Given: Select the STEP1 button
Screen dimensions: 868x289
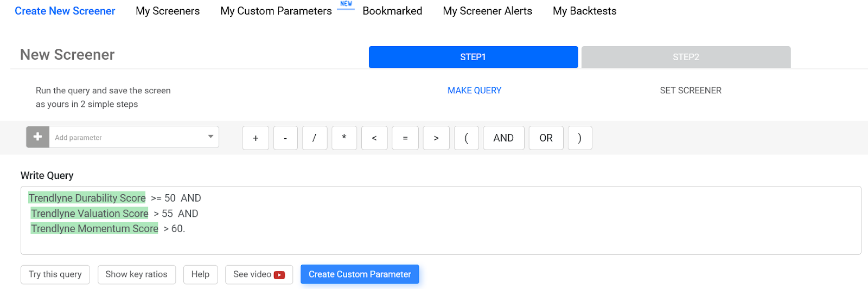Looking at the screenshot, I should [x=473, y=57].
